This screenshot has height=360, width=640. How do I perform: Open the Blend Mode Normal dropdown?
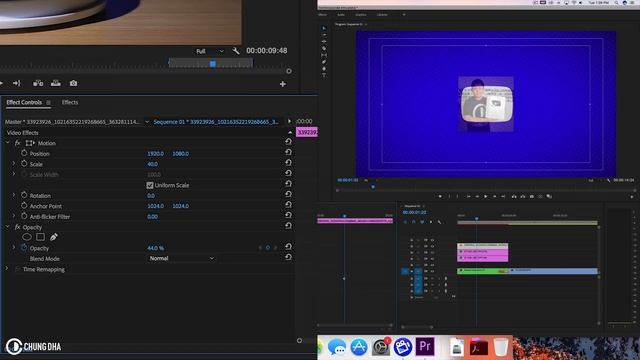[x=181, y=258]
